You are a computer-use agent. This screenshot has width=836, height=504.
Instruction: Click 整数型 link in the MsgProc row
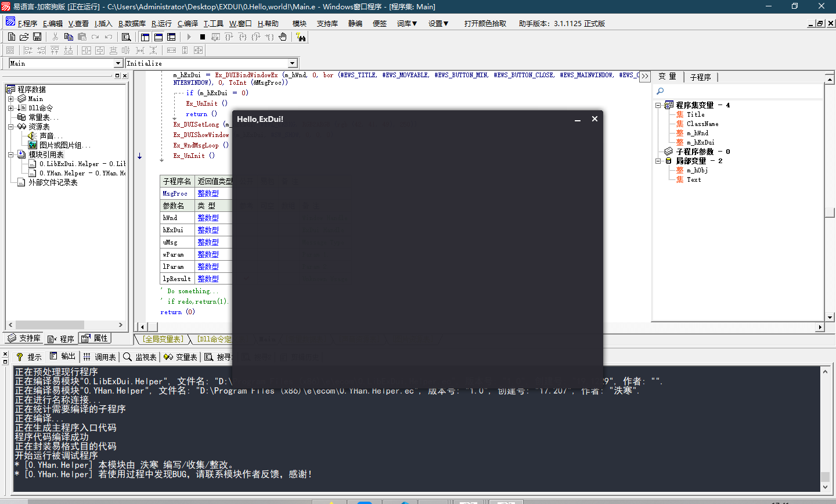point(208,193)
